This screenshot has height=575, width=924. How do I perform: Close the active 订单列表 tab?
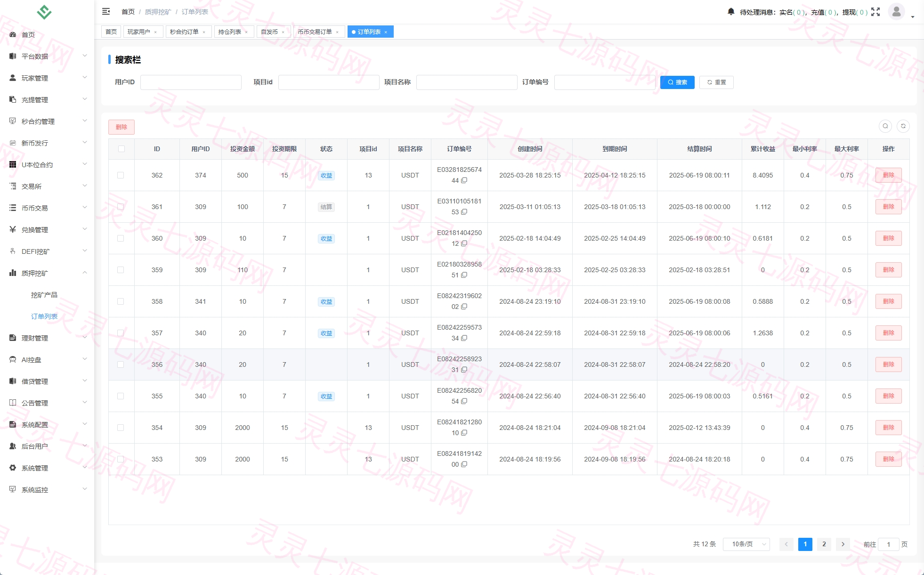(386, 32)
